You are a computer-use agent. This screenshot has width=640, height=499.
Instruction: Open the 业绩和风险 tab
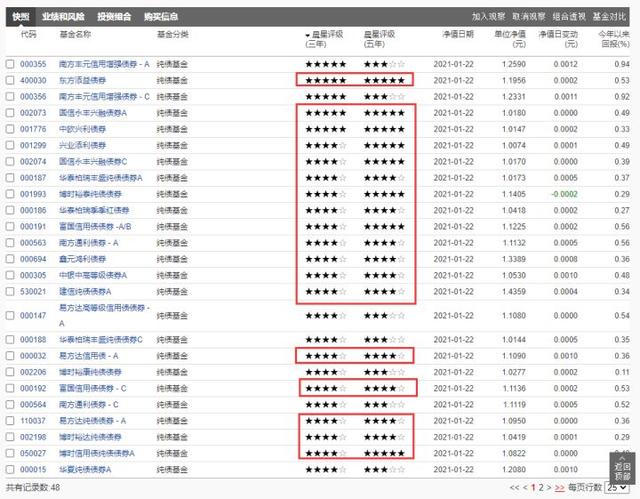tap(63, 17)
